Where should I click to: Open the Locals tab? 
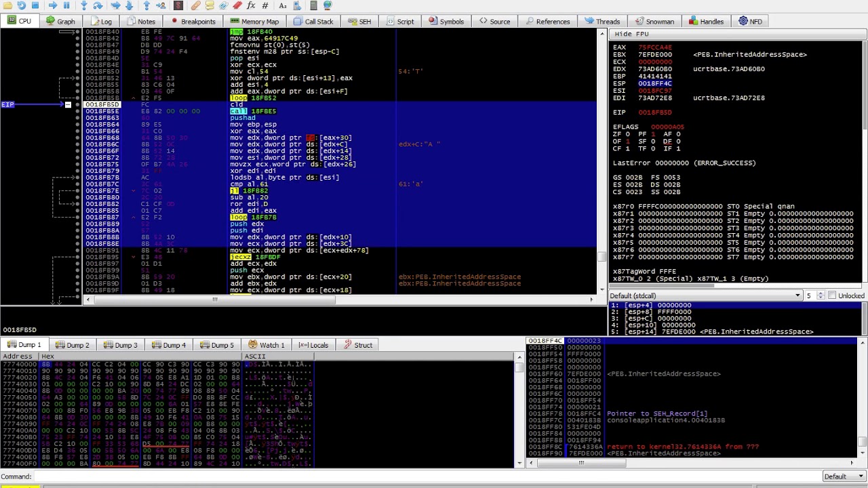[x=313, y=345]
